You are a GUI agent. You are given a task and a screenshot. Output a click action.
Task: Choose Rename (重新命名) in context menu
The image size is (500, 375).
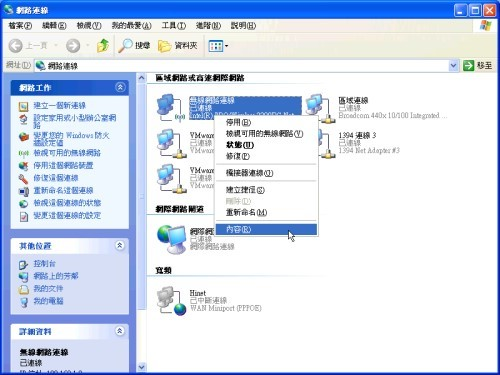tap(266, 212)
